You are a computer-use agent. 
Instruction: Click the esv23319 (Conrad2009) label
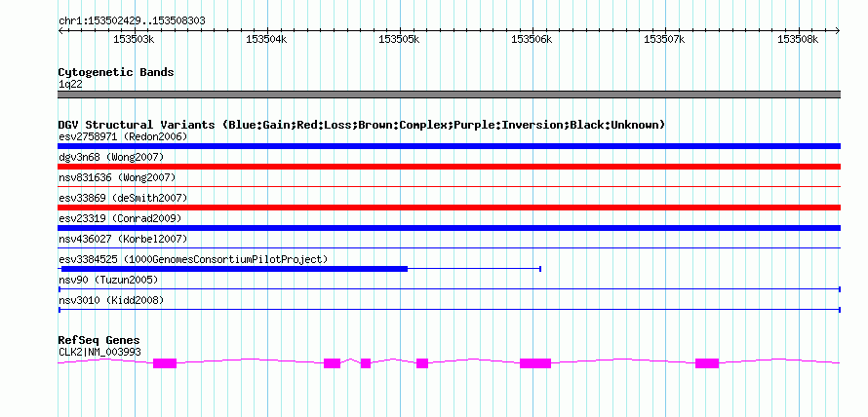(x=120, y=218)
